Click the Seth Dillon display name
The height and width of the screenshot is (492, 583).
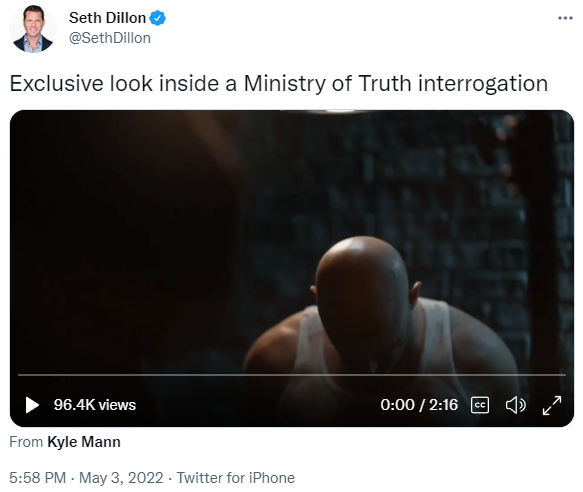coord(107,18)
